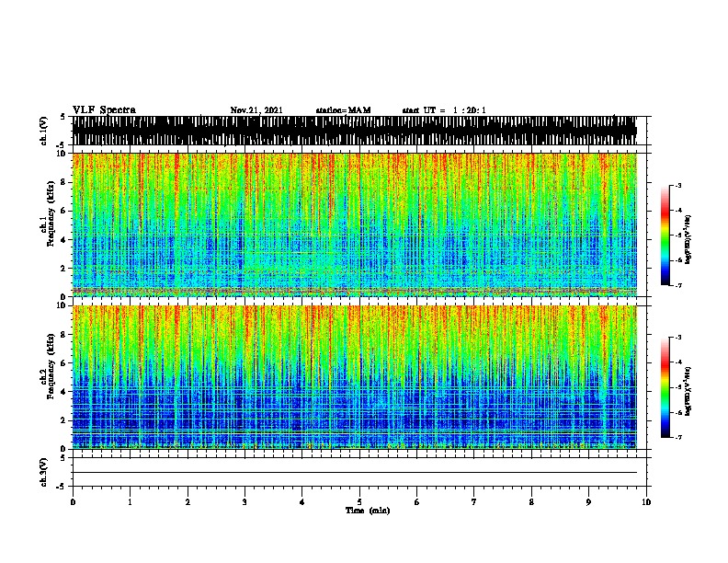Click time axis tick label "4"
The image size is (728, 563).
tap(301, 502)
